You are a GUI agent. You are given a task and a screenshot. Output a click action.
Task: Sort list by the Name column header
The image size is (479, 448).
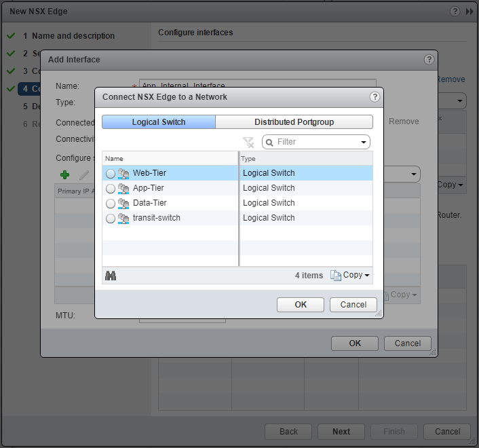(170, 158)
